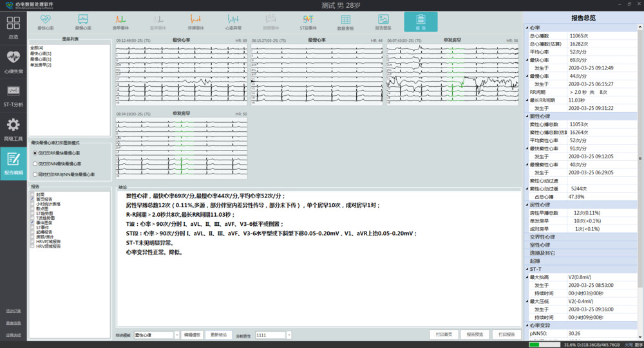Select 仅打印NN最快最慢心率 radio option
The height and width of the screenshot is (348, 644).
(35, 164)
